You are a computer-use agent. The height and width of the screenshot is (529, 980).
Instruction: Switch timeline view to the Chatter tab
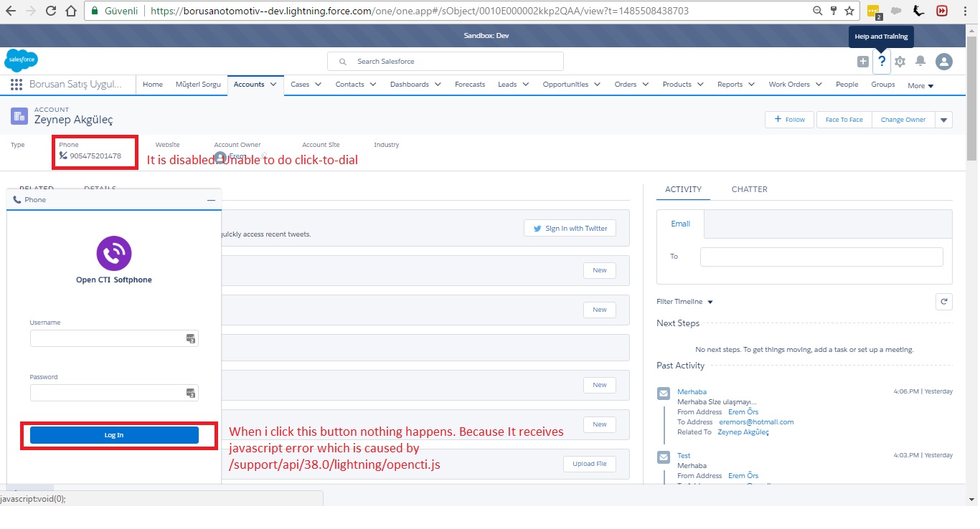[x=749, y=189]
